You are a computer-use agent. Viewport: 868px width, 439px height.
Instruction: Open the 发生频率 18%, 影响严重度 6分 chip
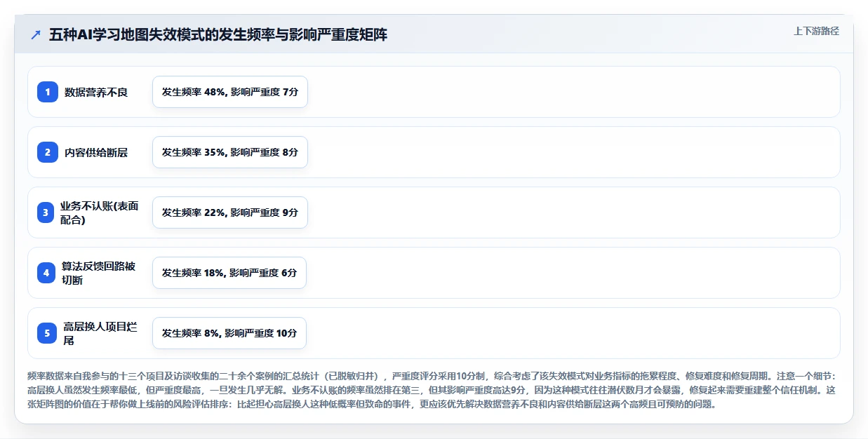(x=229, y=273)
